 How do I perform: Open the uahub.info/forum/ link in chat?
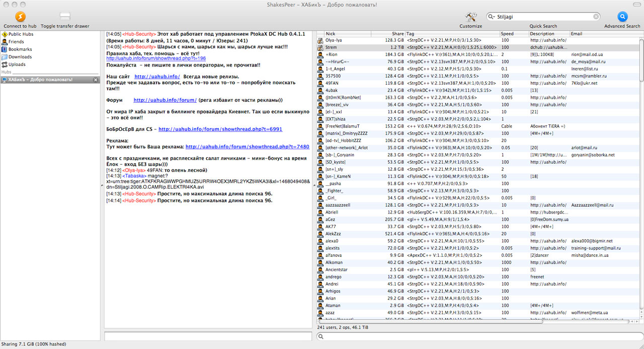click(165, 100)
